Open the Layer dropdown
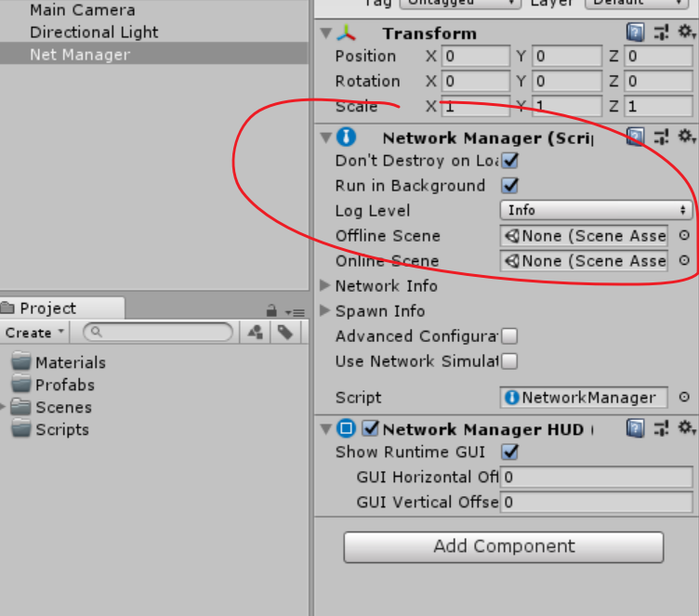The image size is (699, 616). pyautogui.click(x=636, y=4)
